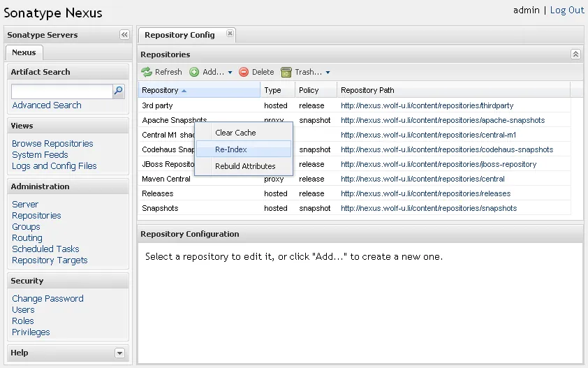This screenshot has width=588, height=368.
Task: Expand the Help panel arrow
Action: (119, 353)
